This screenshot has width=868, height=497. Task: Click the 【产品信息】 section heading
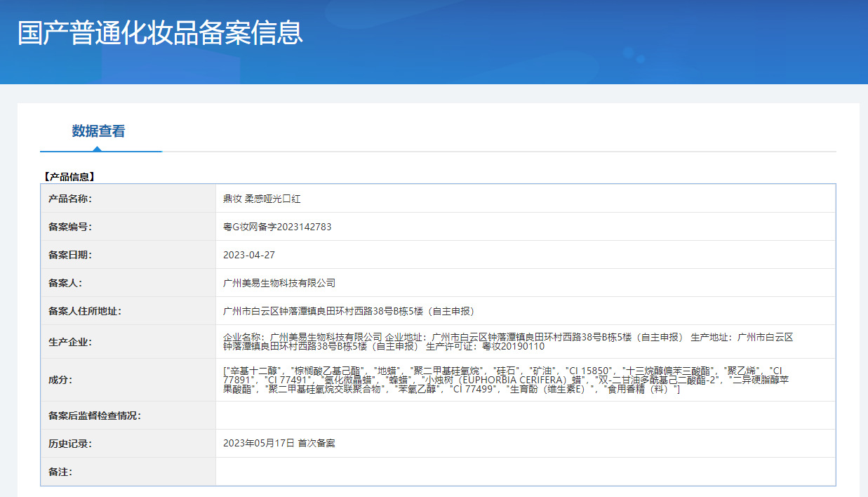[x=68, y=177]
